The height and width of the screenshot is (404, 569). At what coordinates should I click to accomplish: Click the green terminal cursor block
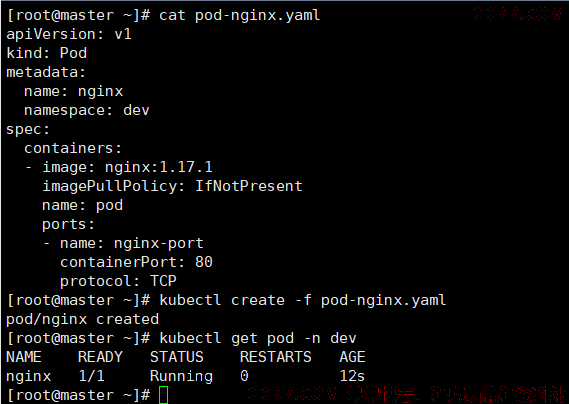pos(164,395)
